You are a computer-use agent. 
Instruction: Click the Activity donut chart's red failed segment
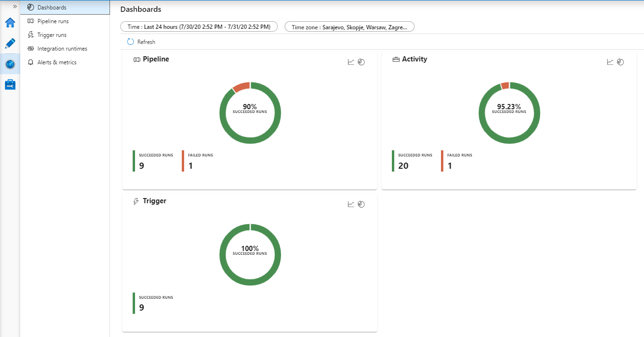pyautogui.click(x=505, y=86)
